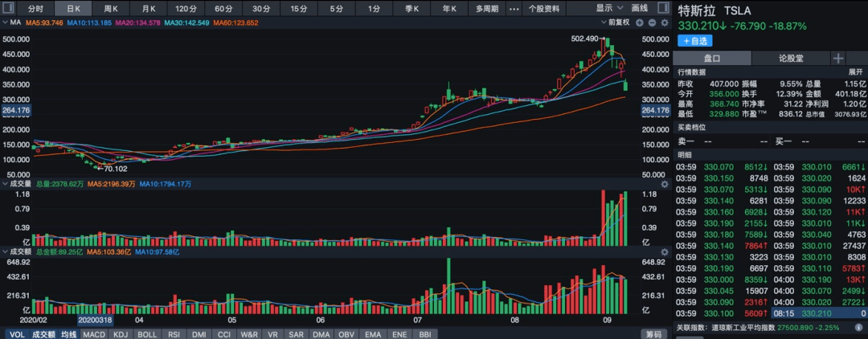Toggle the KDJ indicator
Viewport: 868px width, 339px height.
coord(121,333)
